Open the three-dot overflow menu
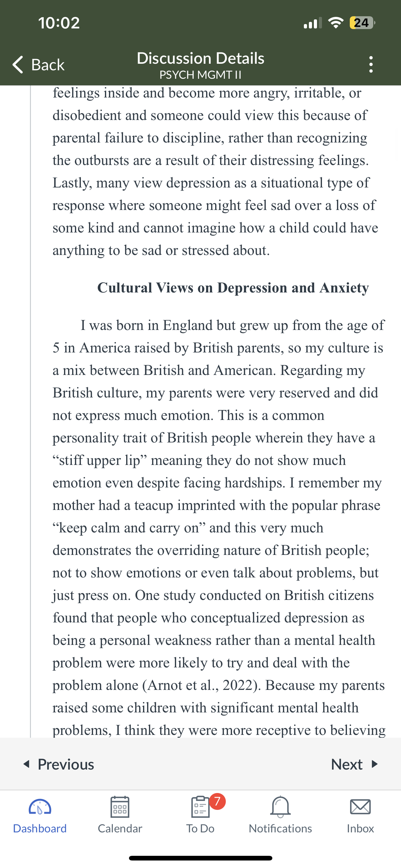This screenshot has width=401, height=868. coord(371,64)
